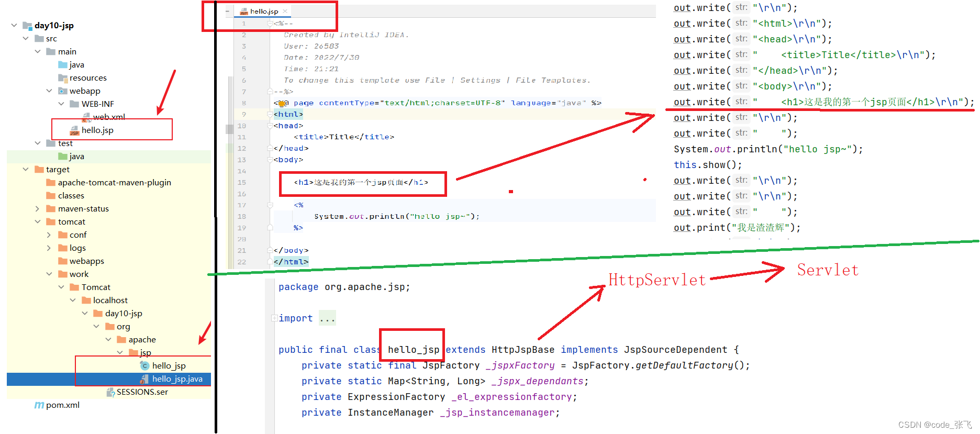Click 'package org.apache.jsp;' in Java code

click(344, 287)
